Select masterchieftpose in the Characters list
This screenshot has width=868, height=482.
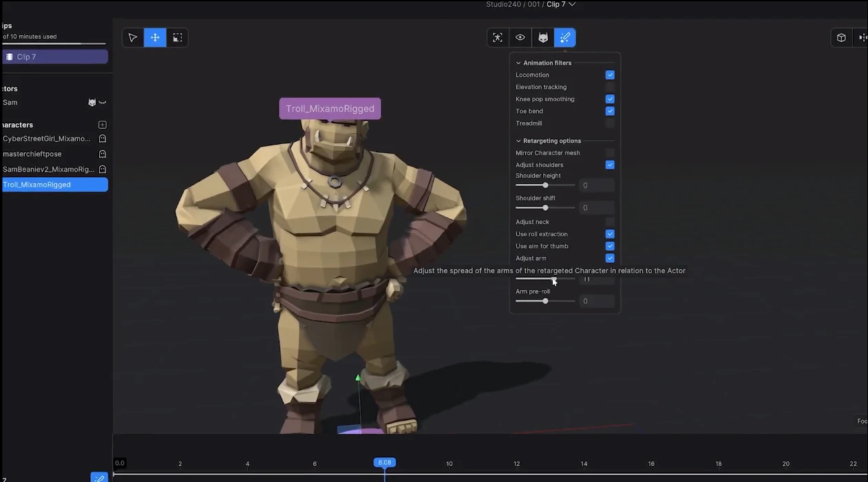(41, 154)
